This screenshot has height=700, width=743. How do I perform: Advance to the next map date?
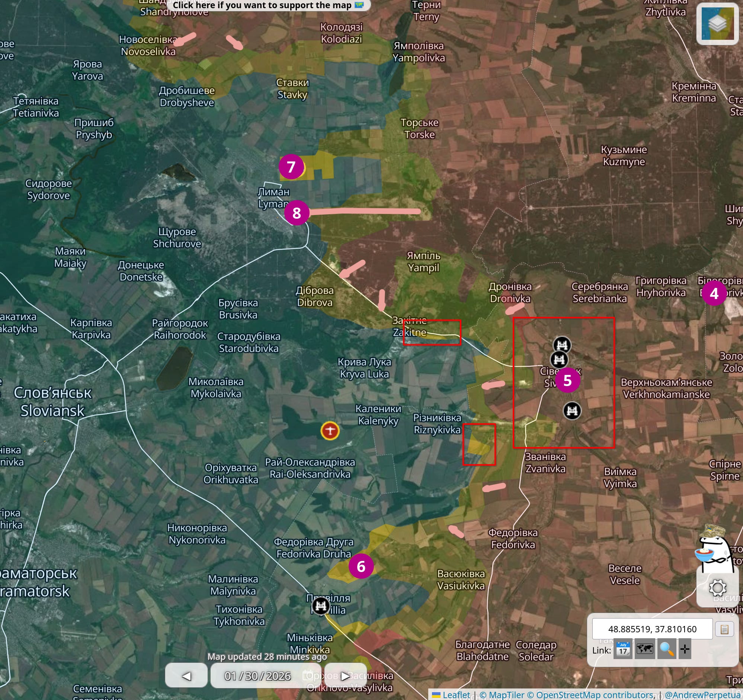click(x=345, y=675)
